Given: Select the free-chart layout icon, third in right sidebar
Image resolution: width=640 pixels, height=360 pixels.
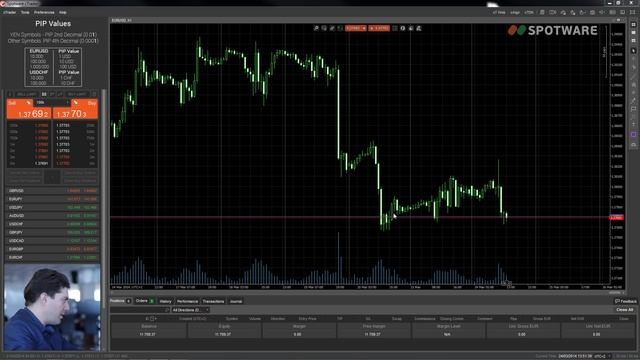Looking at the screenshot, I should (633, 41).
